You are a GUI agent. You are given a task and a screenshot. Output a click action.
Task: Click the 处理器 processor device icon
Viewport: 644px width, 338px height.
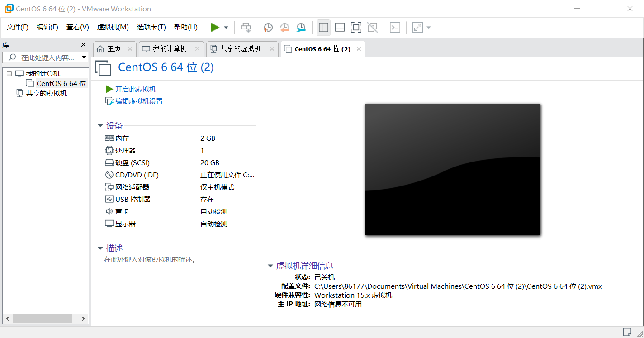click(109, 150)
